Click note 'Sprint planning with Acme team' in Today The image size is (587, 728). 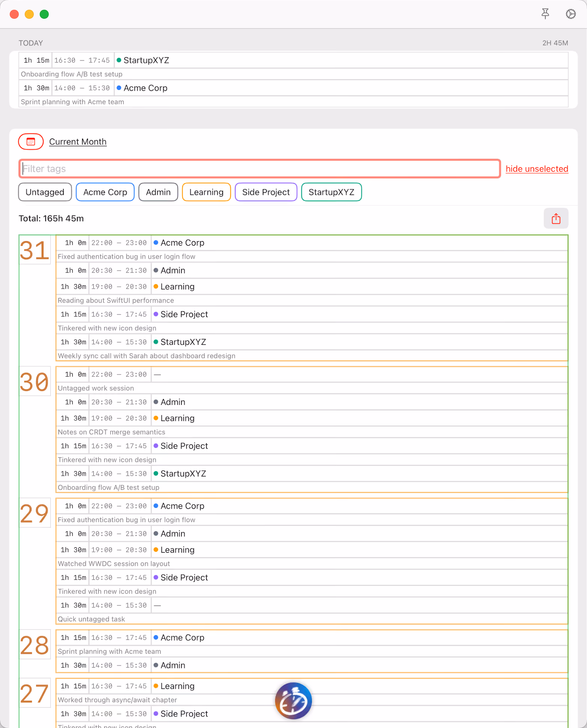click(x=72, y=102)
